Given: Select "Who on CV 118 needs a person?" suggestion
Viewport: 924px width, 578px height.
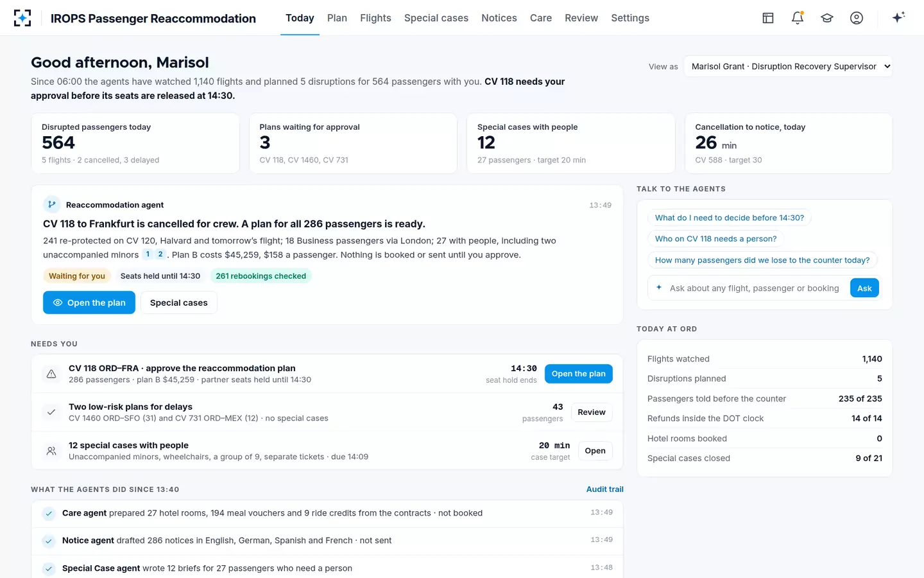Looking at the screenshot, I should 716,239.
